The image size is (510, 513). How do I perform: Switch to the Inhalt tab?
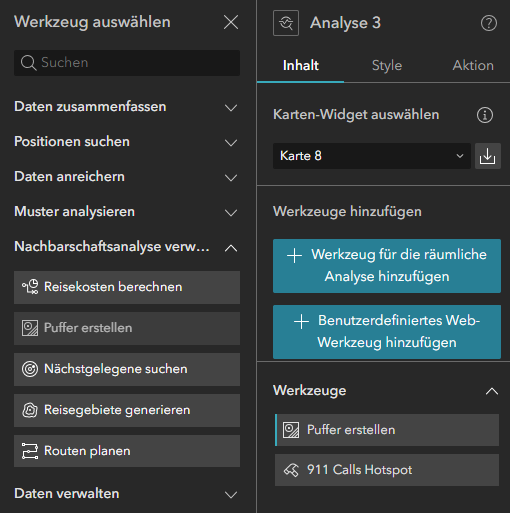point(301,65)
